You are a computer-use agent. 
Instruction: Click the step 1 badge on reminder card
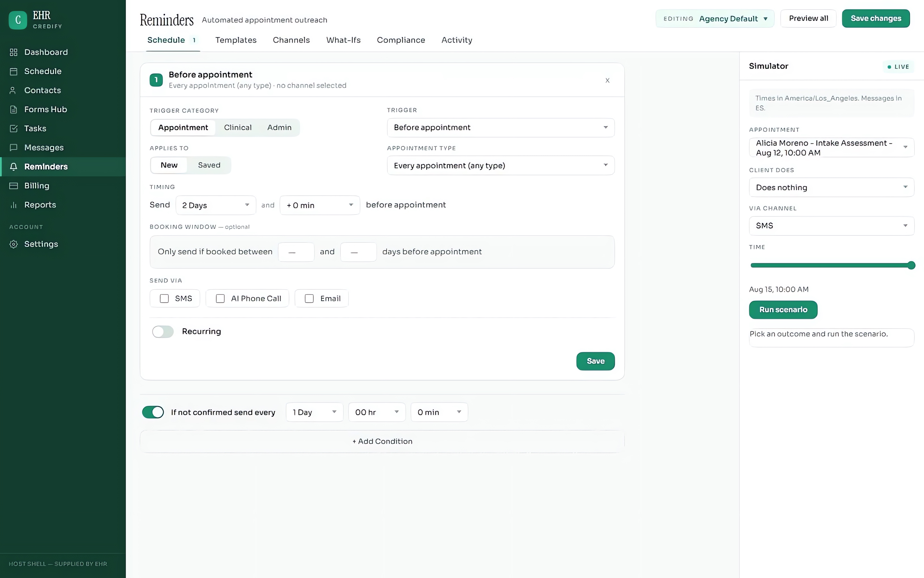point(156,80)
